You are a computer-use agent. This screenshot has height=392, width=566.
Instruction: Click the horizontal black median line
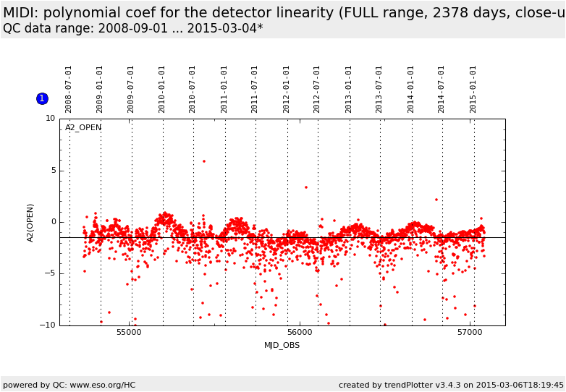coord(282,237)
